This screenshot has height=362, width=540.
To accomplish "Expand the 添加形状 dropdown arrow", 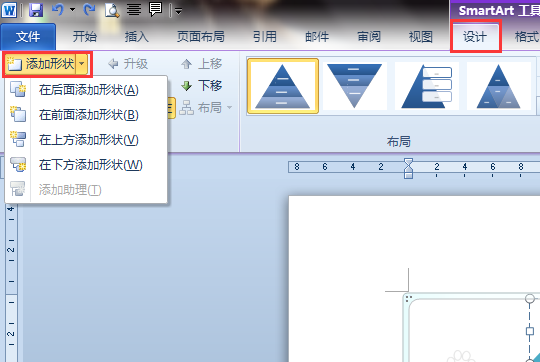I will click(x=82, y=64).
